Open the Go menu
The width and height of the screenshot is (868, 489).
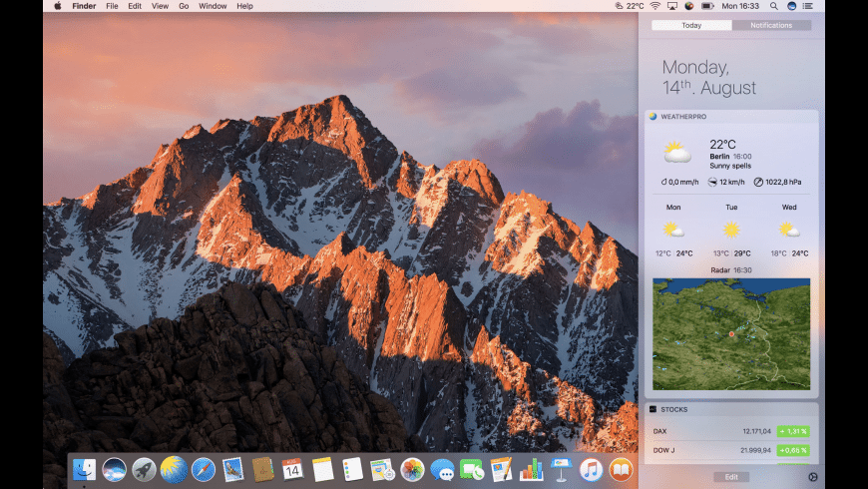184,6
